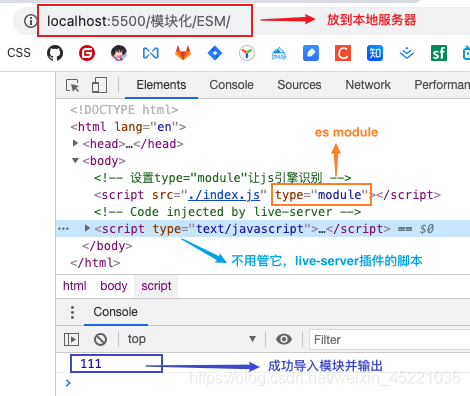Click the console Filter input field
470x396 pixels.
[389, 340]
